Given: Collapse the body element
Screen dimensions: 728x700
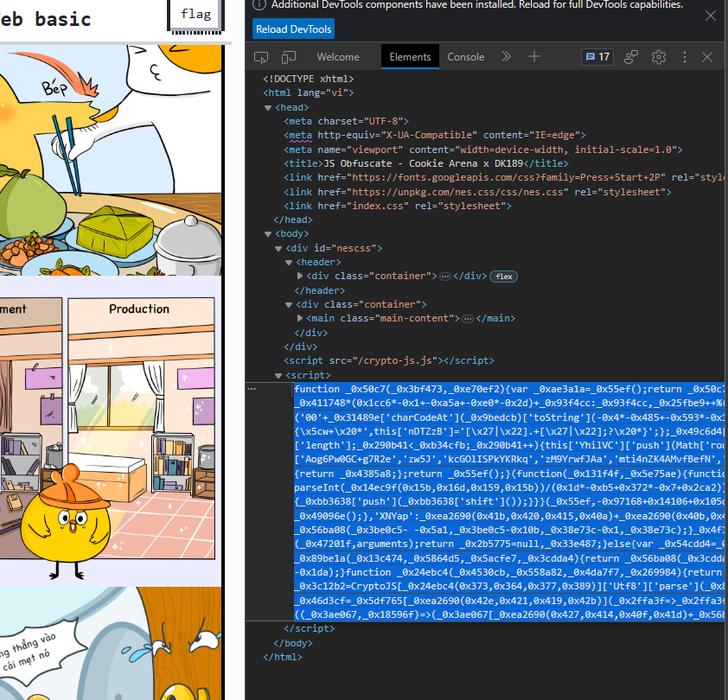Looking at the screenshot, I should coord(268,234).
